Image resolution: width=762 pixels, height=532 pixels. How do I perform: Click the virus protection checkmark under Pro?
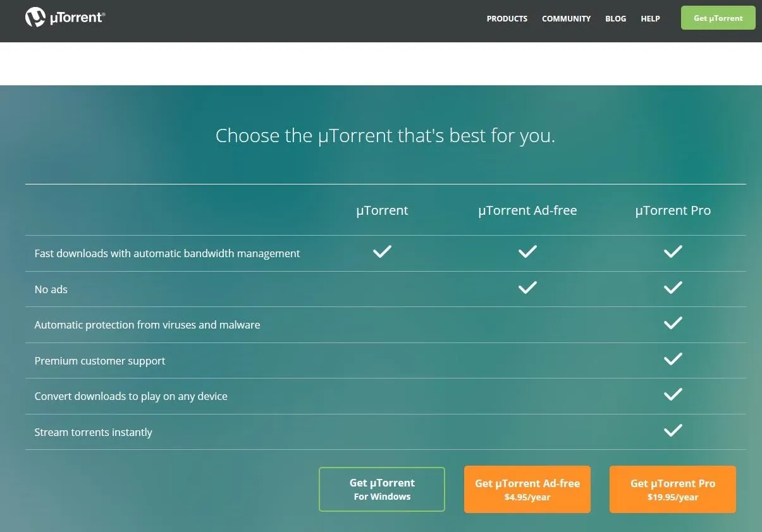tap(673, 323)
